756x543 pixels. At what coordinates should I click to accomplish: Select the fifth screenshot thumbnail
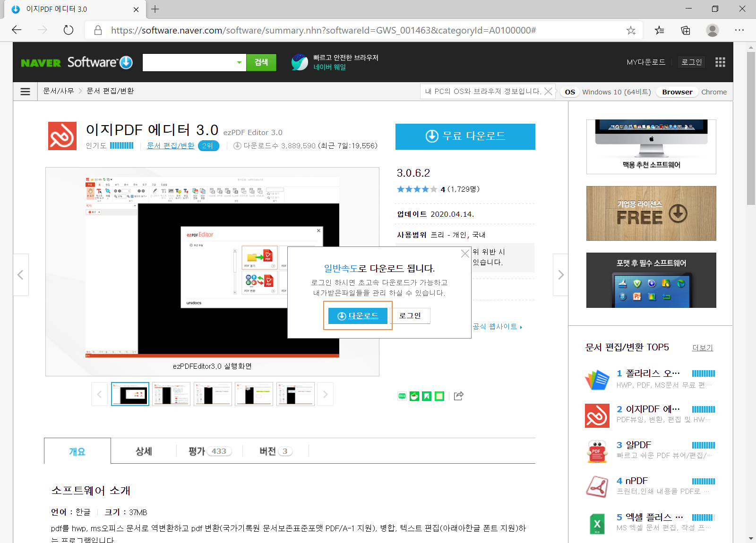(x=295, y=394)
